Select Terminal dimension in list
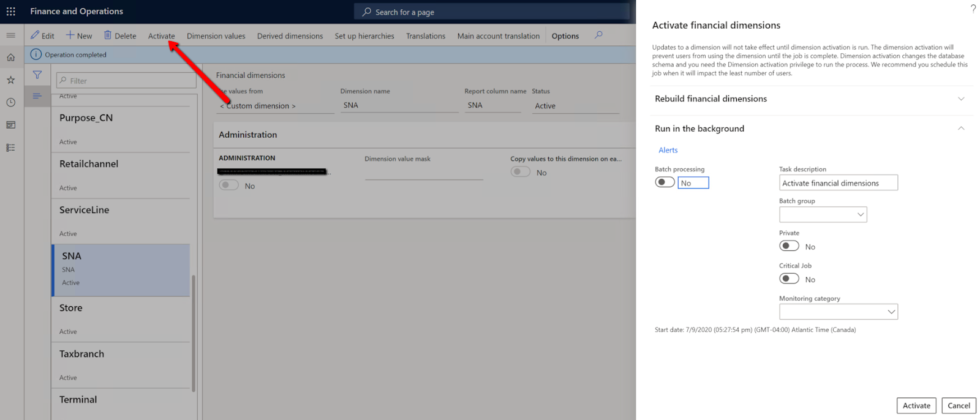The image size is (980, 420). [x=121, y=403]
